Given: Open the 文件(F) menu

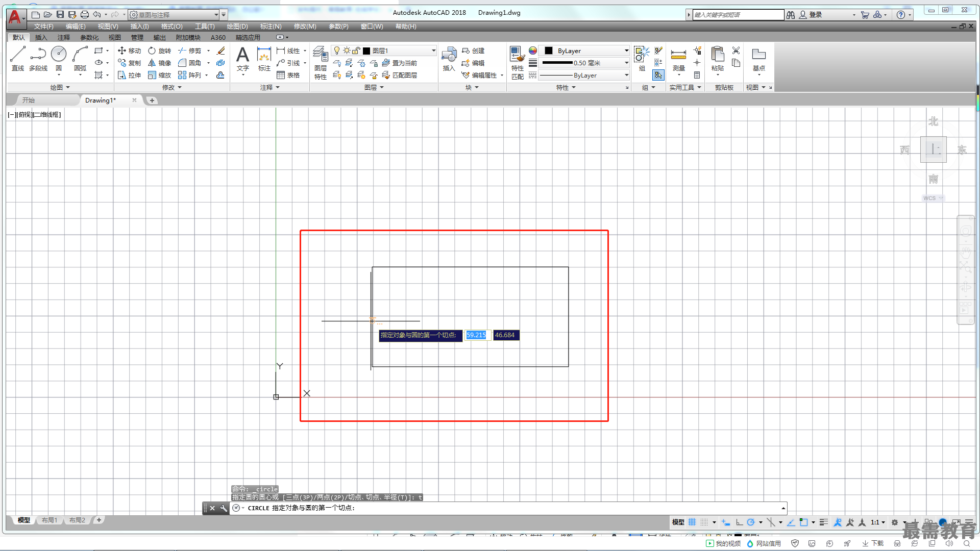Looking at the screenshot, I should pos(43,26).
